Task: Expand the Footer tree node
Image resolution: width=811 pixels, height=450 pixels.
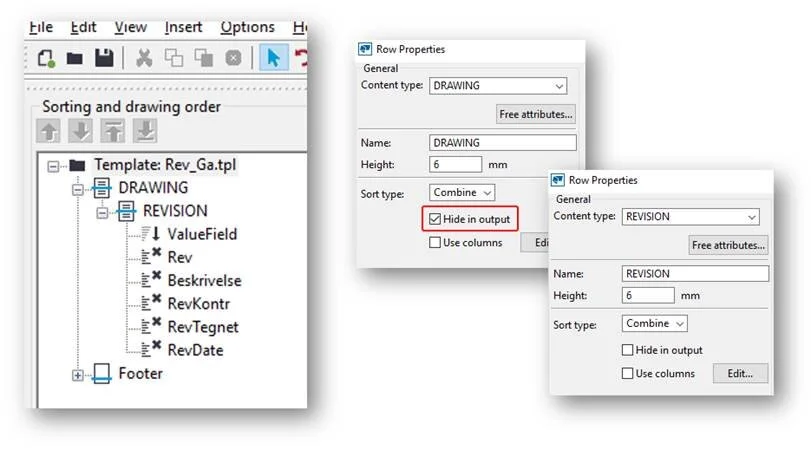Action: click(x=78, y=376)
